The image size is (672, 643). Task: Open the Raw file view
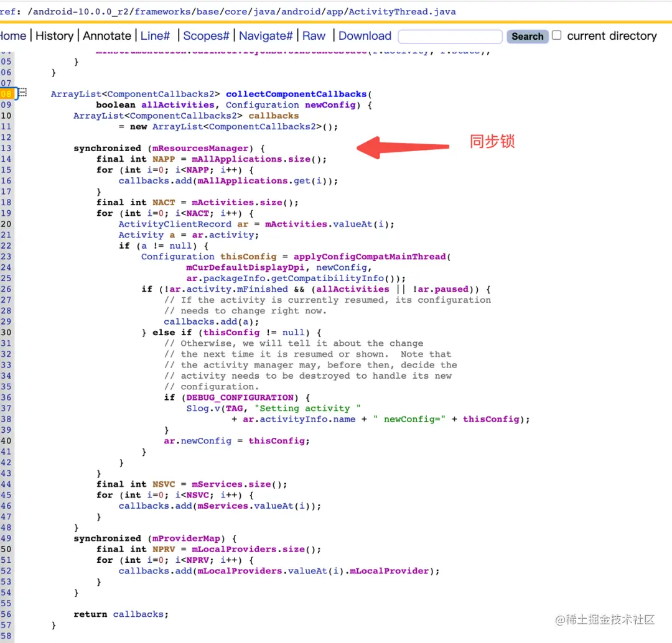pos(314,36)
